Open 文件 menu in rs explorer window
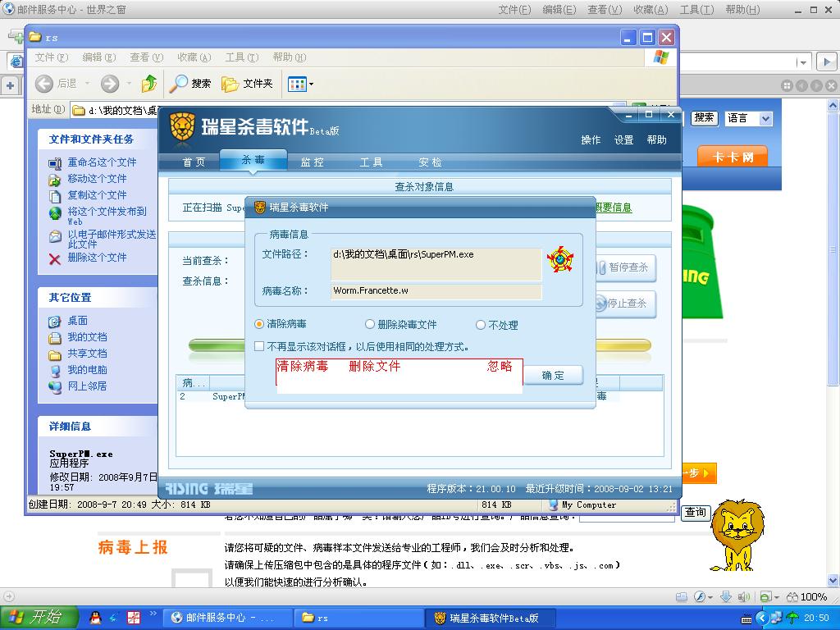This screenshot has height=630, width=840. click(x=52, y=57)
